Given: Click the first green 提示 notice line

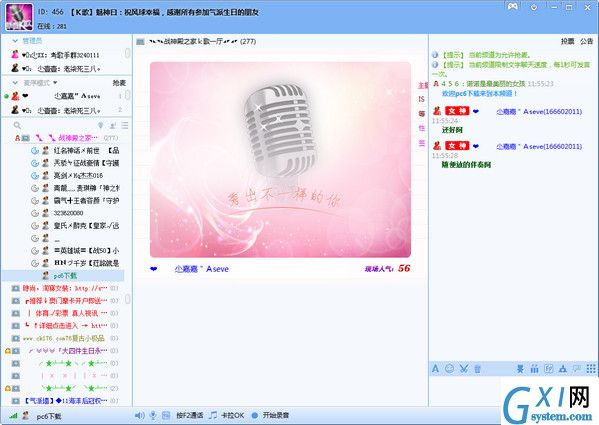Looking at the screenshot, I should 486,55.
